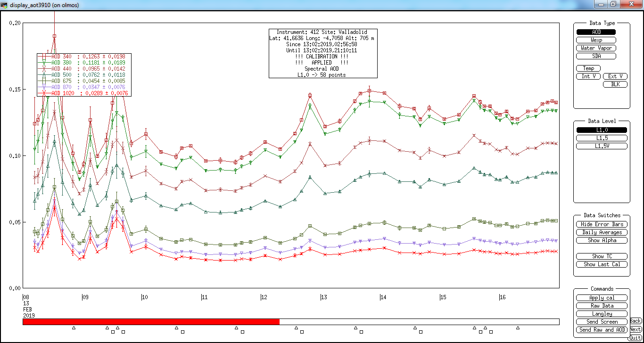Open Raw Data view
The height and width of the screenshot is (343, 644).
(x=602, y=306)
